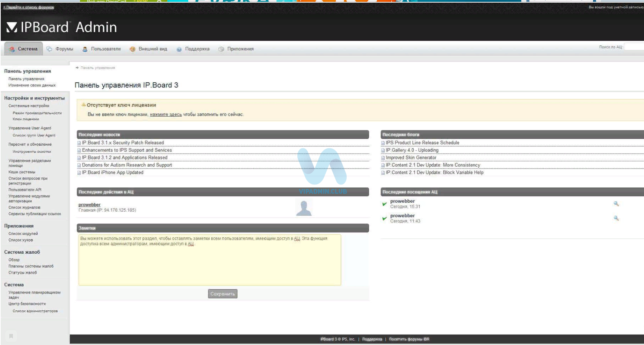Open Список модулей in sidebar
644x345 pixels.
(x=23, y=234)
